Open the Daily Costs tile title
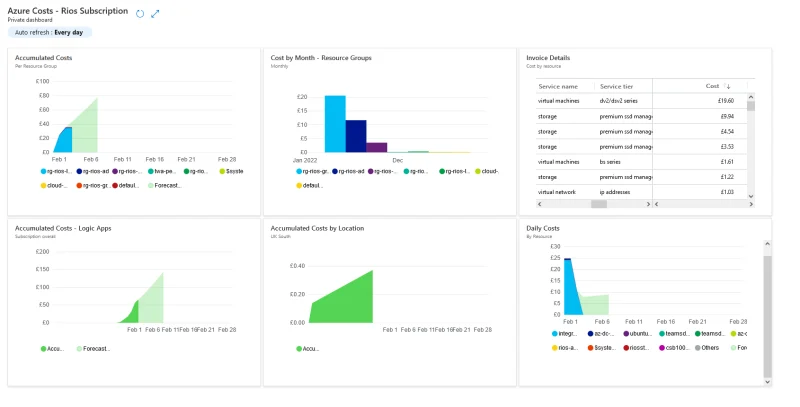Viewport: 800px width, 407px height. click(543, 228)
